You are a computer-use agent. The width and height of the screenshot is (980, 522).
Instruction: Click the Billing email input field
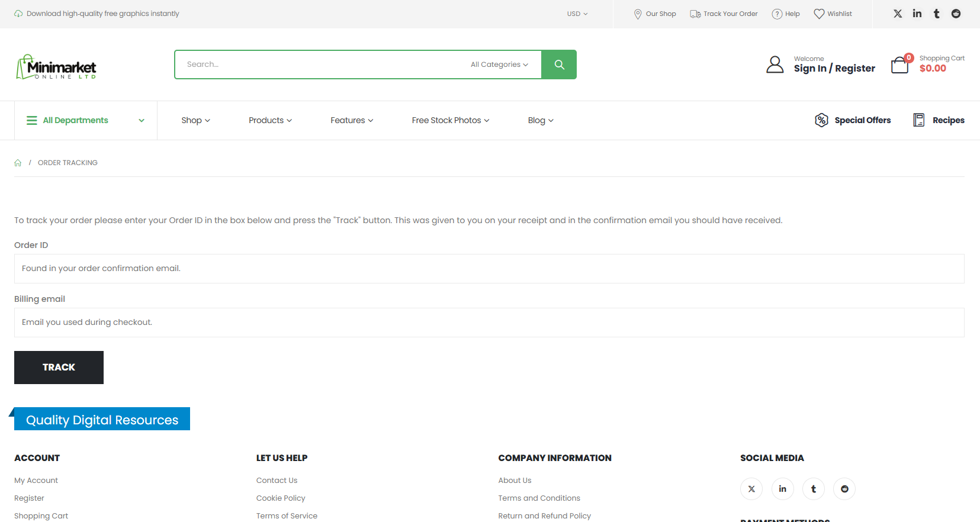pos(489,323)
